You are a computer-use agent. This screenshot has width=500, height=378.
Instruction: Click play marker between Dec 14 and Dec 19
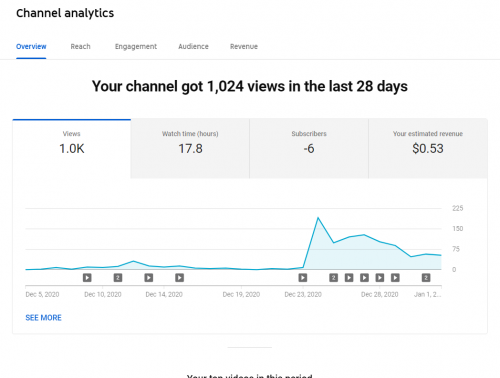(x=179, y=278)
